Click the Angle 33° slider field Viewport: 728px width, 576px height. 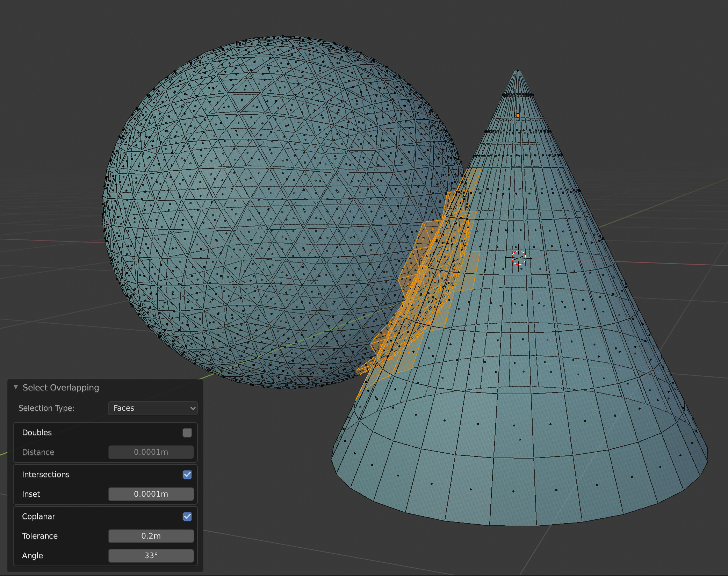pos(151,555)
